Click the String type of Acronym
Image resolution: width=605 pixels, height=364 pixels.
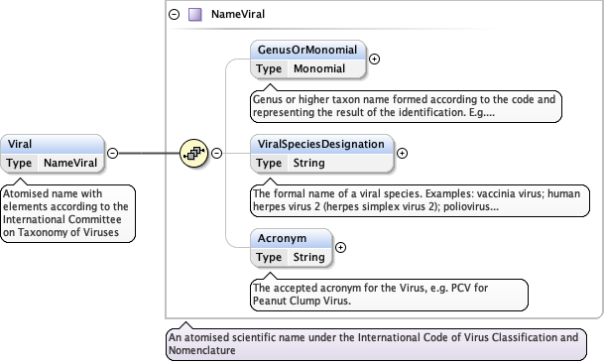[308, 257]
